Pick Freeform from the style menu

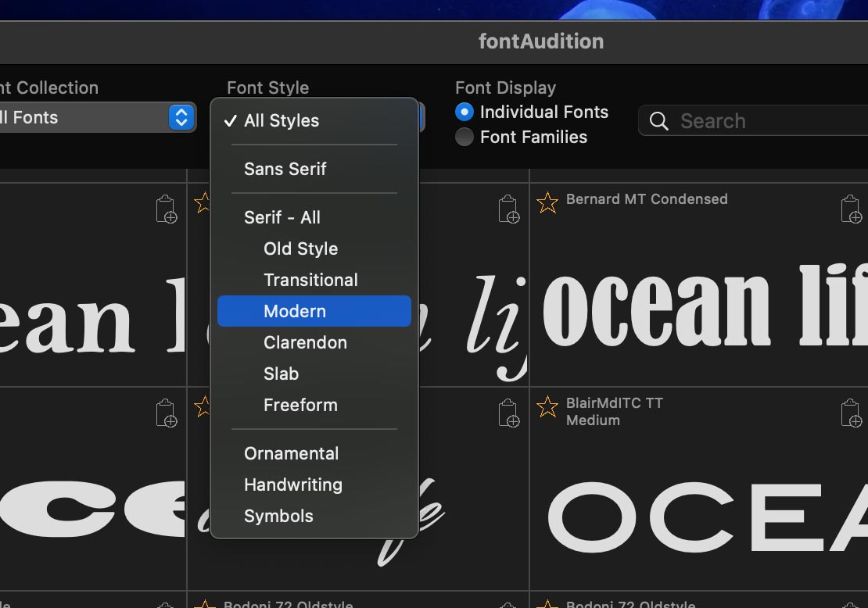(x=314, y=405)
